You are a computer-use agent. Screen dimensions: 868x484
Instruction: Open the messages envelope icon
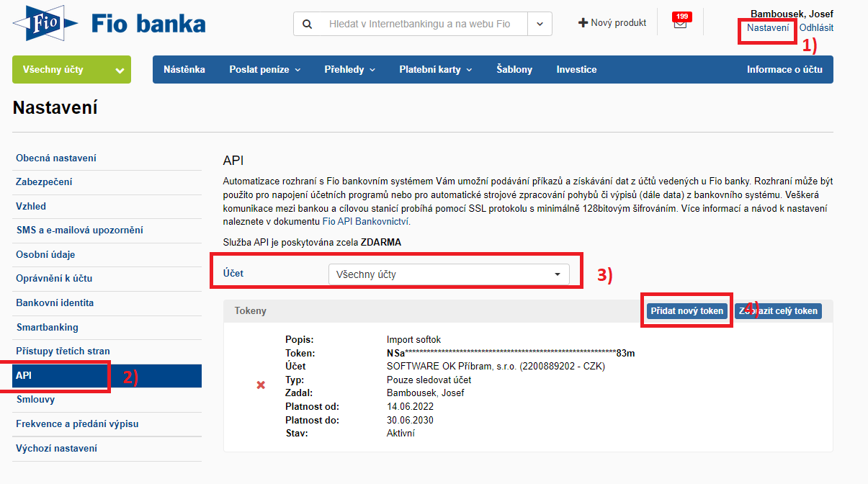coord(680,23)
